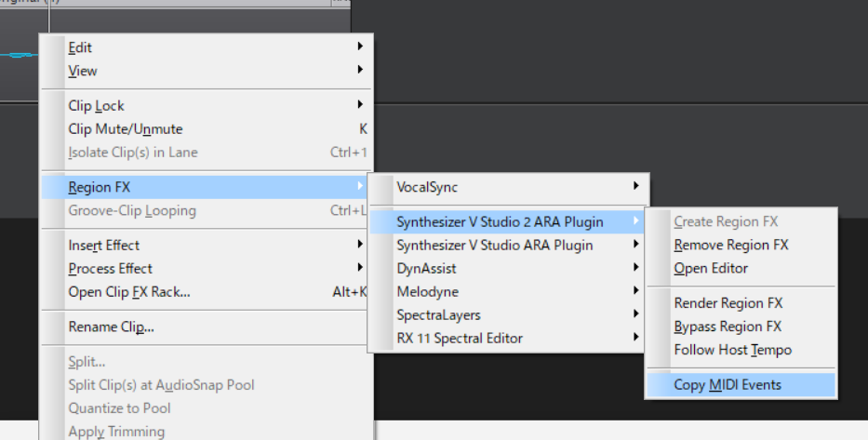Select Bypass Region FX

click(741, 327)
